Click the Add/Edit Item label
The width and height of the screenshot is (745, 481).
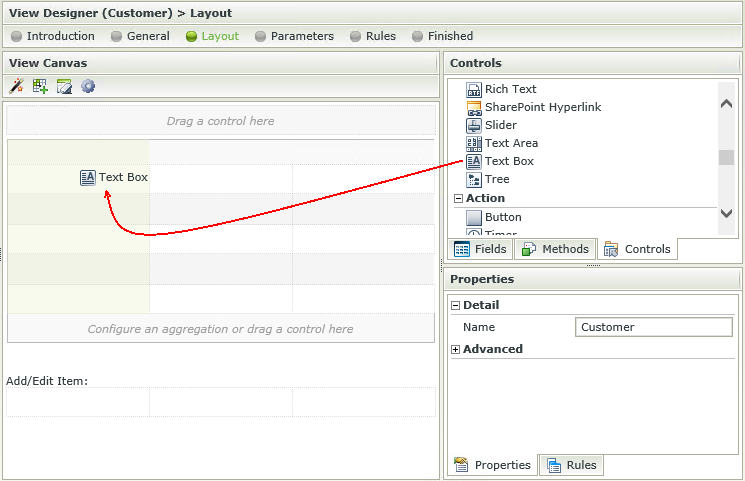47,381
